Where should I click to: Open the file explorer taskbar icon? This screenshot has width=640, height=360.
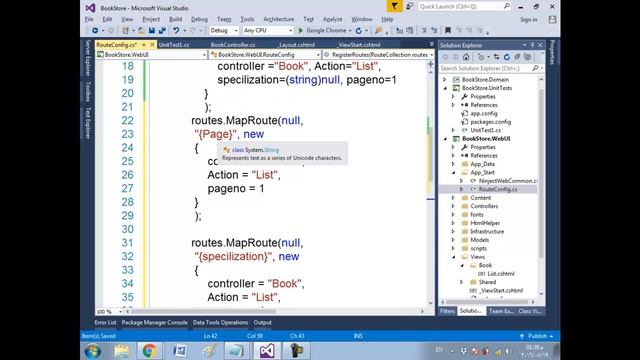click(x=122, y=351)
